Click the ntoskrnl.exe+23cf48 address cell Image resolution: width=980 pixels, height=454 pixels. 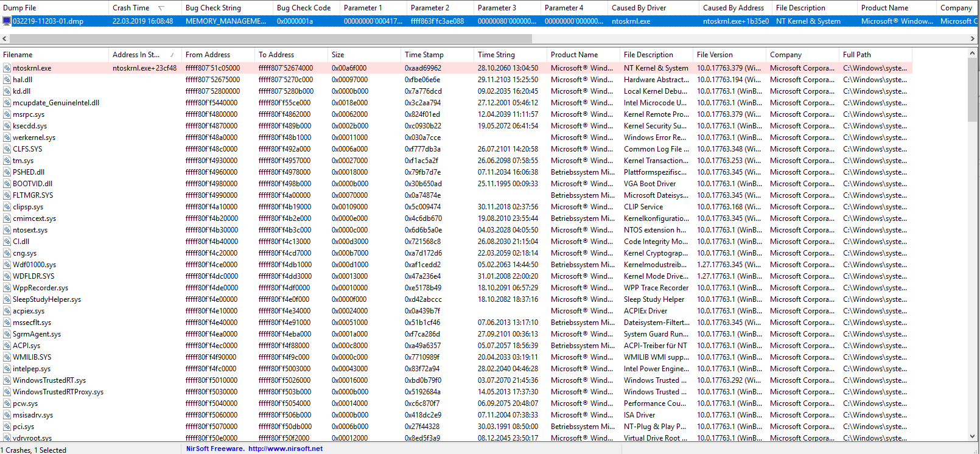click(x=145, y=68)
